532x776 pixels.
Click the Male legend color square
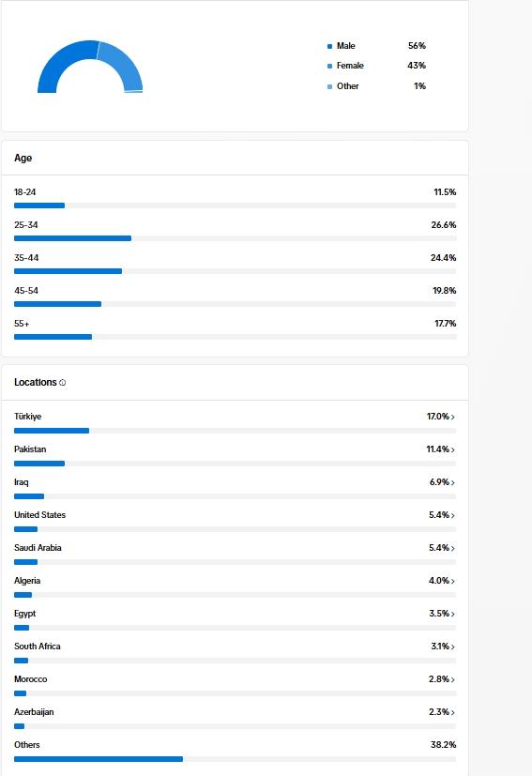(329, 47)
